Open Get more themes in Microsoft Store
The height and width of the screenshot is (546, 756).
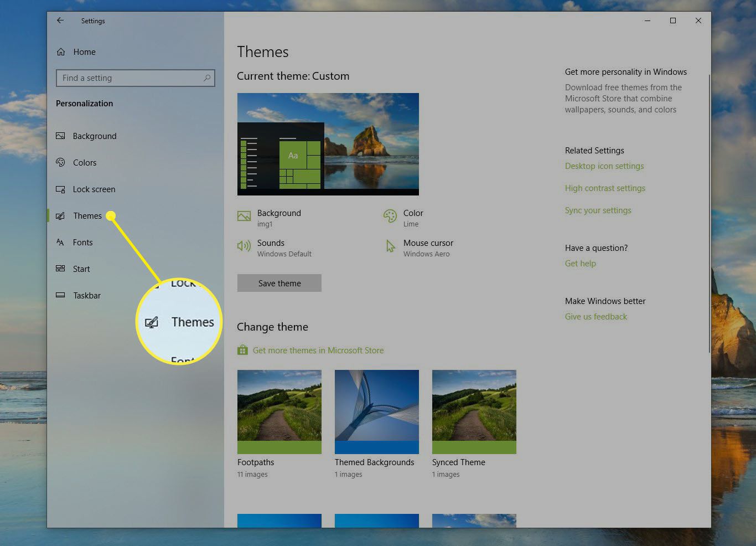[x=318, y=350]
